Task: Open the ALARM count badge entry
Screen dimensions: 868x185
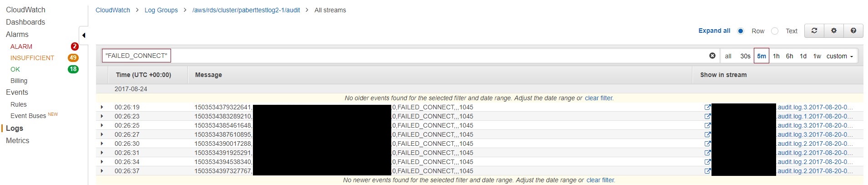Action: (75, 46)
